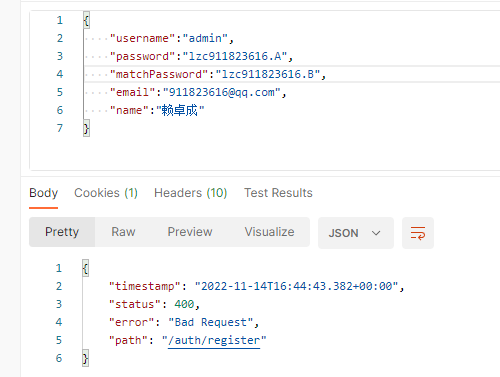Click the "error" key in the response
Screen dimensions: 500x377
pyautogui.click(x=132, y=322)
